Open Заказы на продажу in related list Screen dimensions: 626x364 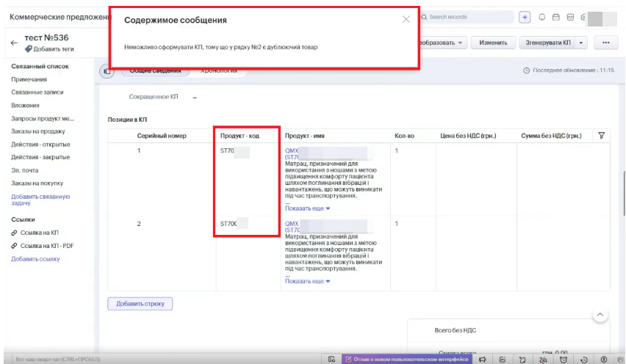[38, 131]
